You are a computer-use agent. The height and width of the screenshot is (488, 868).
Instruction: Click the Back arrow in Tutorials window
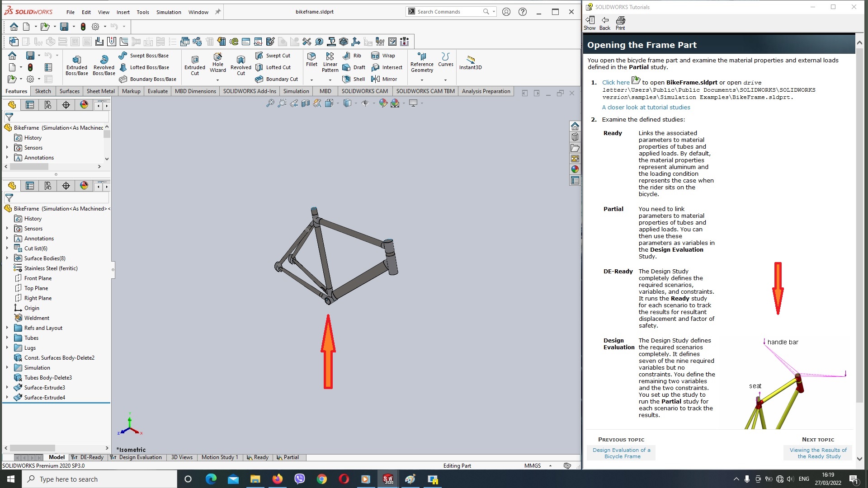click(605, 23)
